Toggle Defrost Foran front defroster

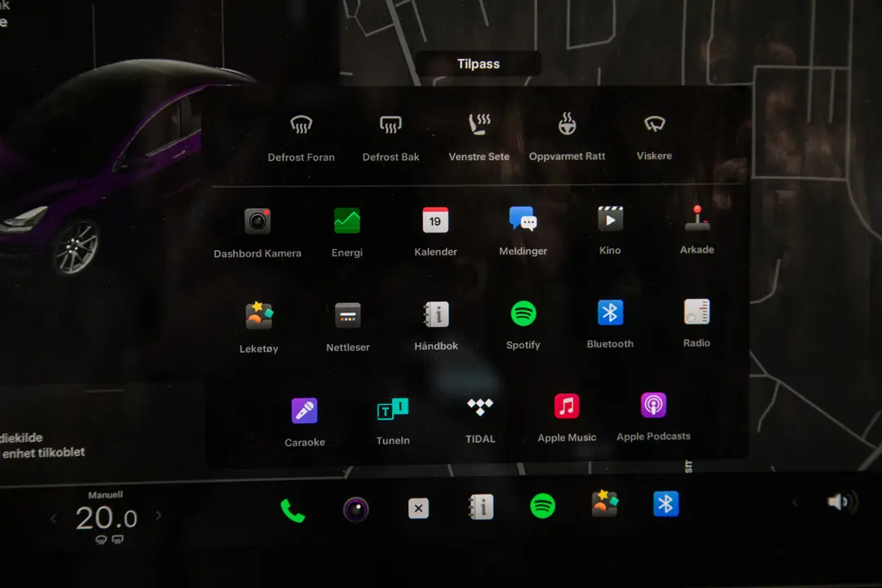301,136
